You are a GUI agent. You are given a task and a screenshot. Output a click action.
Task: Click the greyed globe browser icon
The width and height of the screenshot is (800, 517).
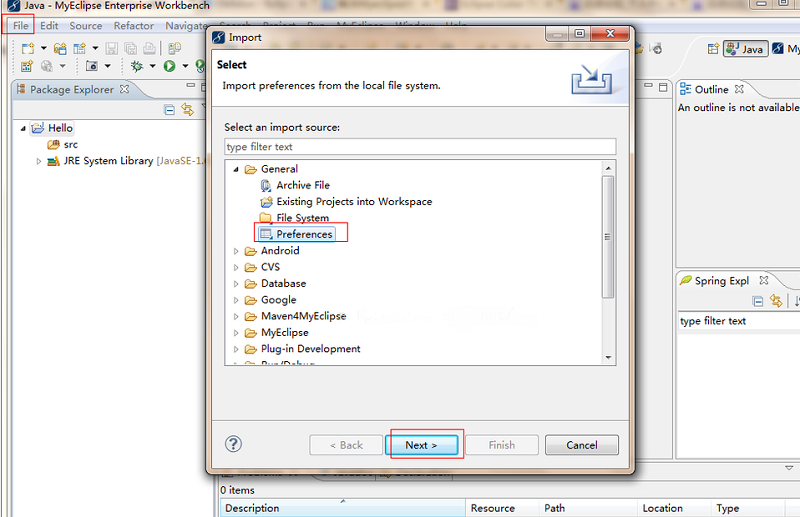pos(46,66)
